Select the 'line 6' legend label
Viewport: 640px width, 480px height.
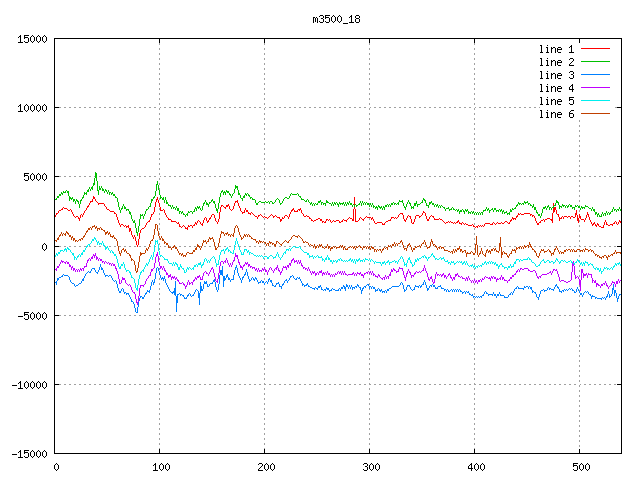tap(556, 114)
